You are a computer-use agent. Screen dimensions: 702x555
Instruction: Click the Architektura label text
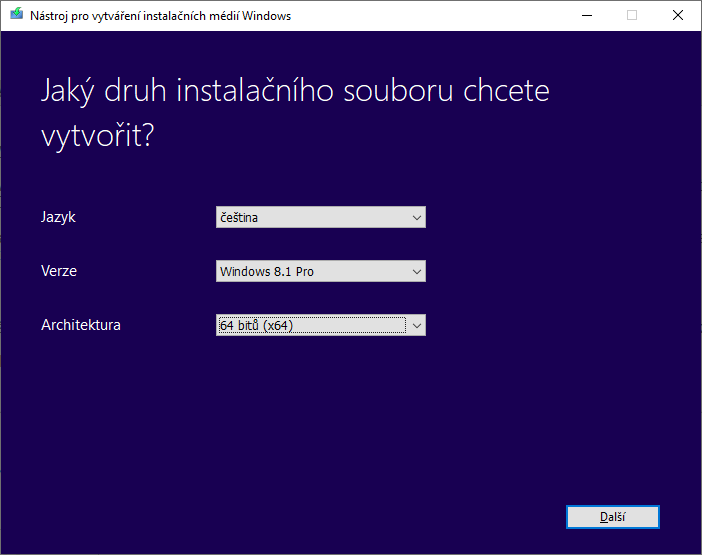[x=81, y=325]
